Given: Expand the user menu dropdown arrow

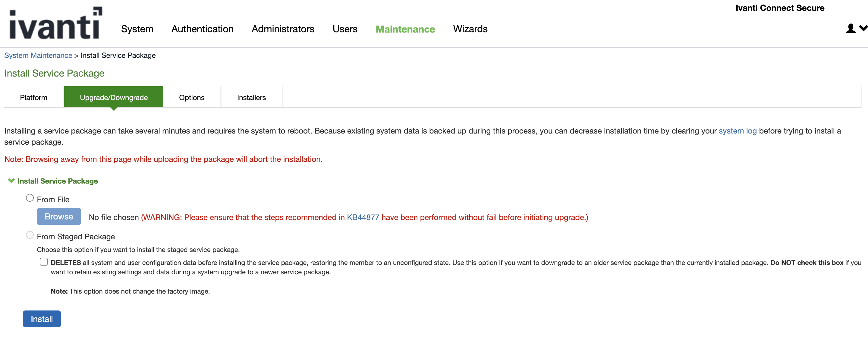Looking at the screenshot, I should 863,28.
